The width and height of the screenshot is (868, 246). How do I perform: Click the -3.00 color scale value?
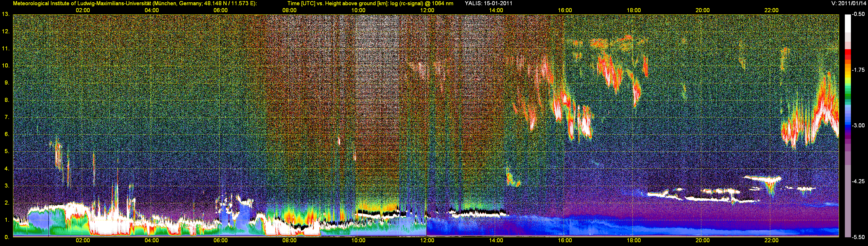coord(858,125)
